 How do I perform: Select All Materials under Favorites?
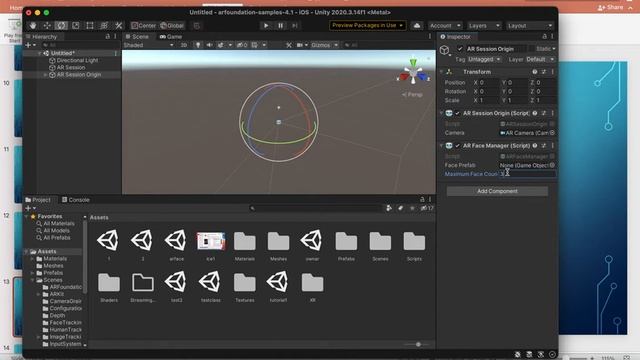pyautogui.click(x=55, y=224)
